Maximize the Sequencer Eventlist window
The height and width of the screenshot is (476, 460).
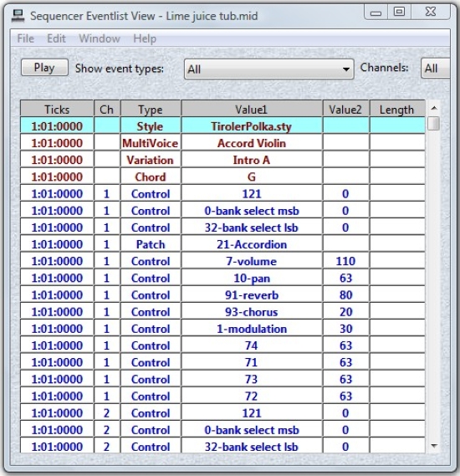tap(399, 13)
